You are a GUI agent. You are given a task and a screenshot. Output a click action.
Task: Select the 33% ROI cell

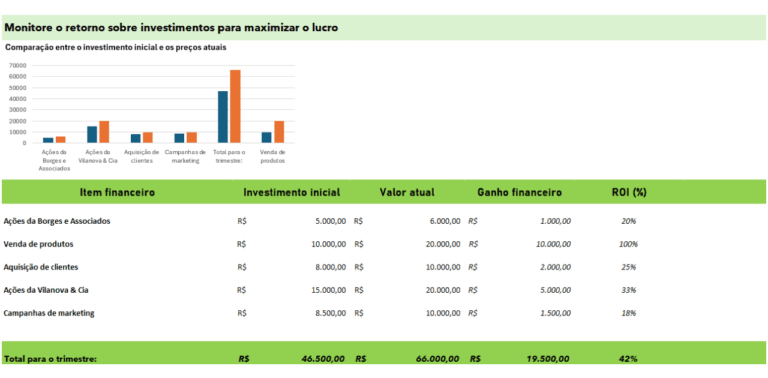click(x=628, y=290)
